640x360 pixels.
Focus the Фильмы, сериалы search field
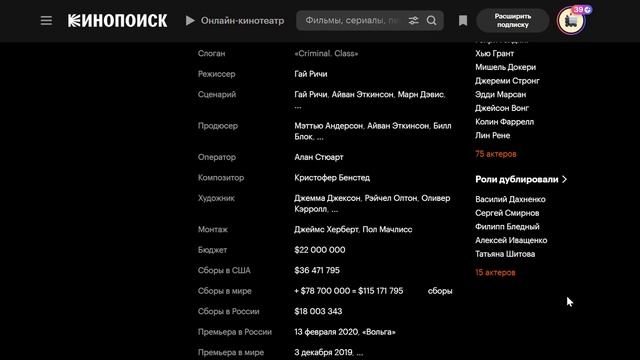352,20
